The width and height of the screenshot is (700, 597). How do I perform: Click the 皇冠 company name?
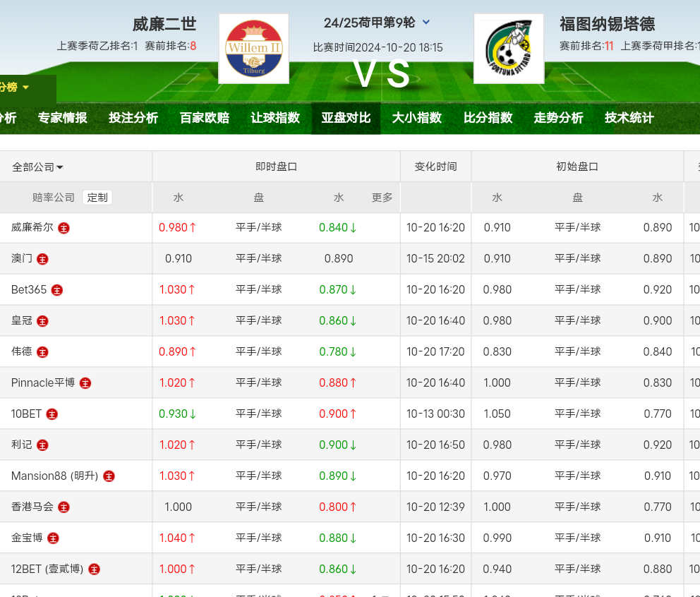pyautogui.click(x=21, y=320)
